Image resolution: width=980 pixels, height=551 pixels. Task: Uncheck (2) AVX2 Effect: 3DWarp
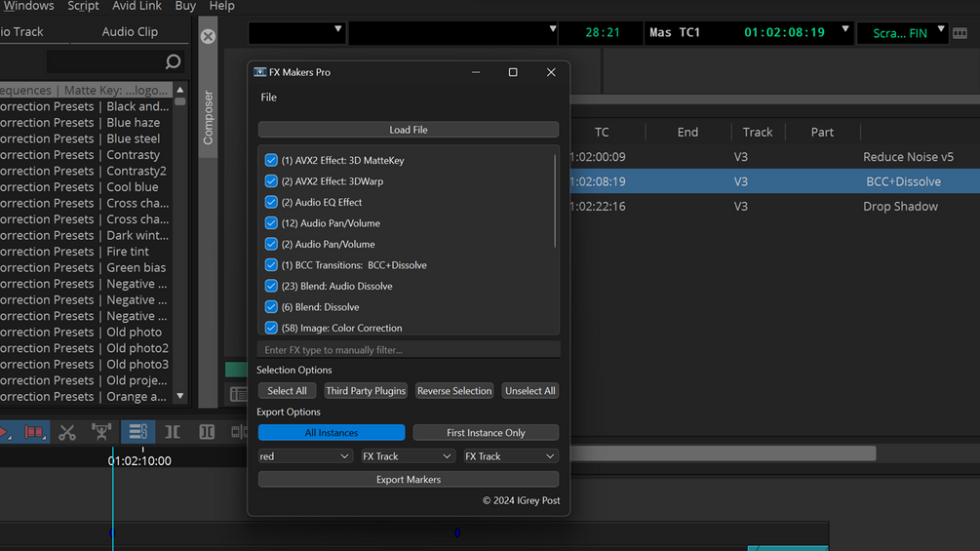271,181
